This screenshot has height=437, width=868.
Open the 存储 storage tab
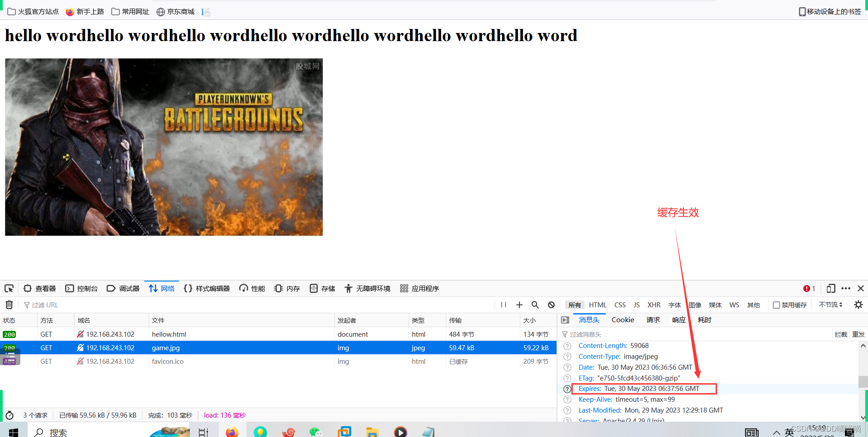pos(322,288)
